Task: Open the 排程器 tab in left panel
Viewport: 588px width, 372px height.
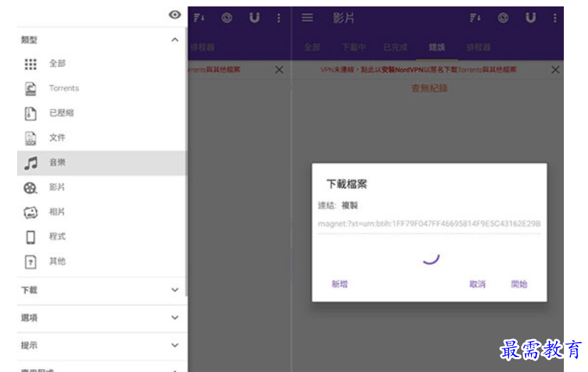Action: (x=202, y=47)
